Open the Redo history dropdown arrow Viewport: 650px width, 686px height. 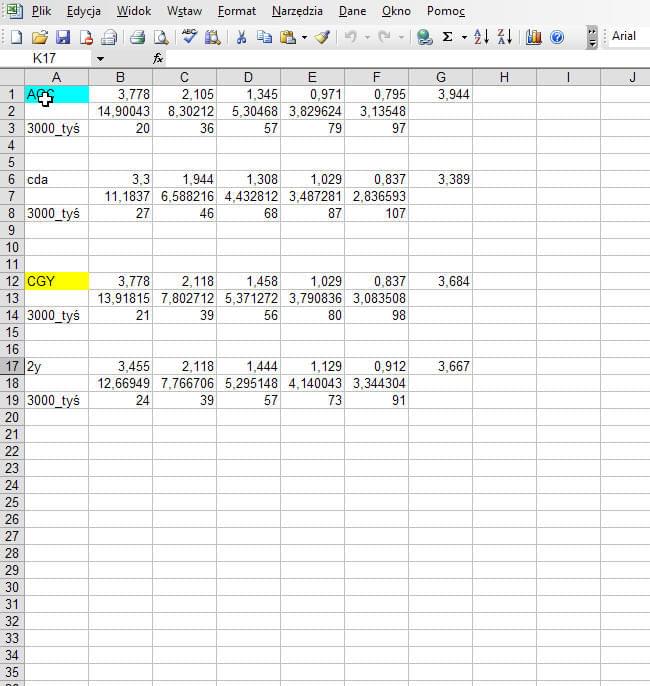401,37
